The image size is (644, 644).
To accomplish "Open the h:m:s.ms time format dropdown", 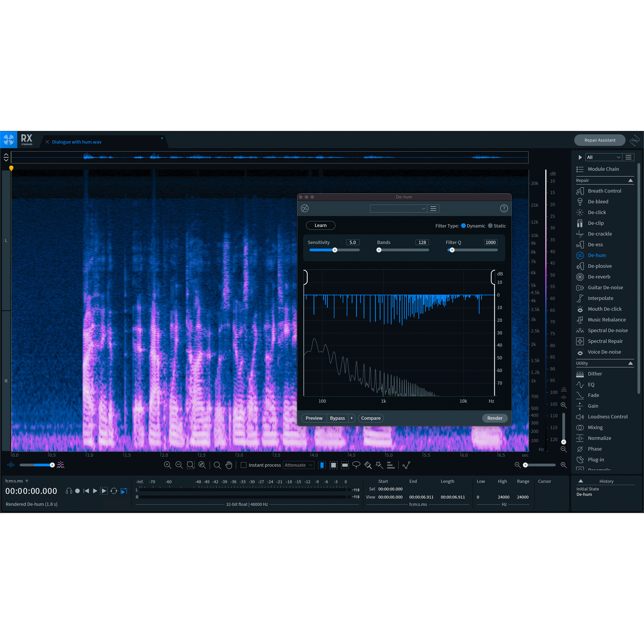I will [x=26, y=481].
